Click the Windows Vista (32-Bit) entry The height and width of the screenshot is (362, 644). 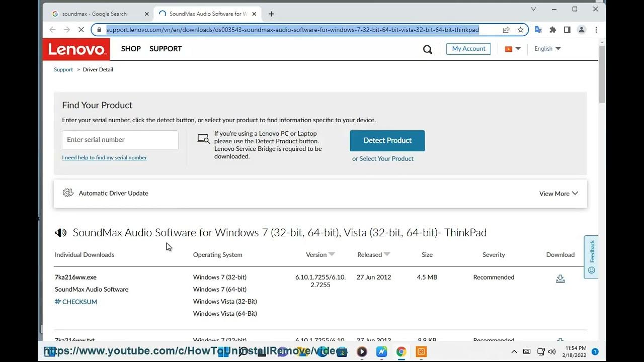pos(225,302)
